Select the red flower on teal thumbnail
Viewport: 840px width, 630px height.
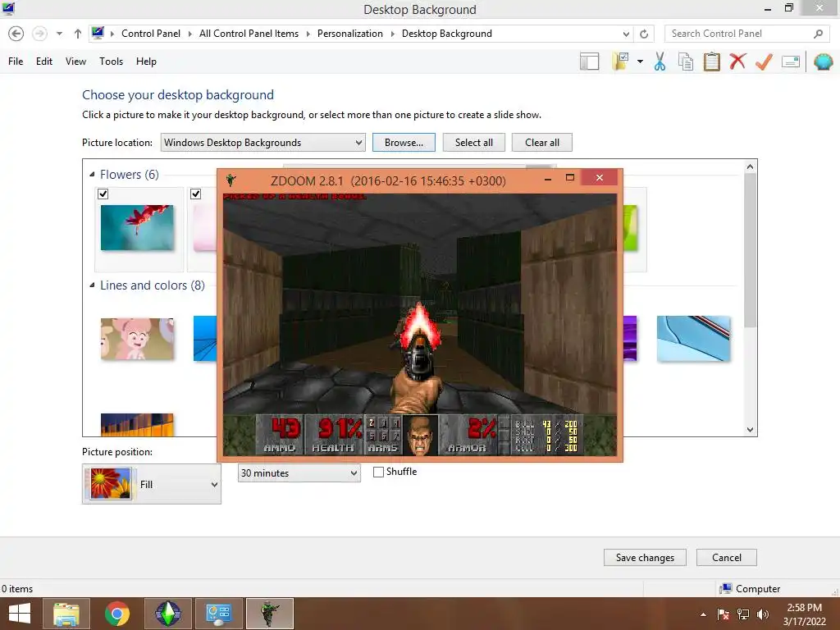coord(137,228)
